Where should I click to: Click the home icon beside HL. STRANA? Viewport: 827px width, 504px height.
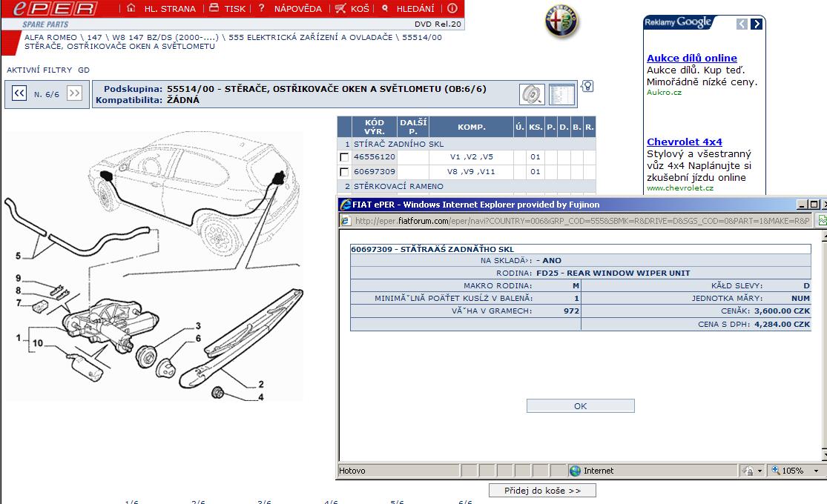click(131, 8)
